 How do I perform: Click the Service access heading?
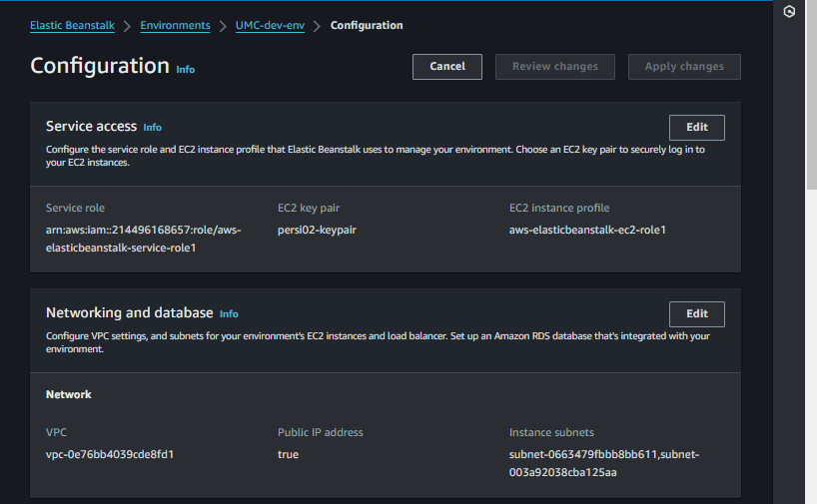(91, 126)
